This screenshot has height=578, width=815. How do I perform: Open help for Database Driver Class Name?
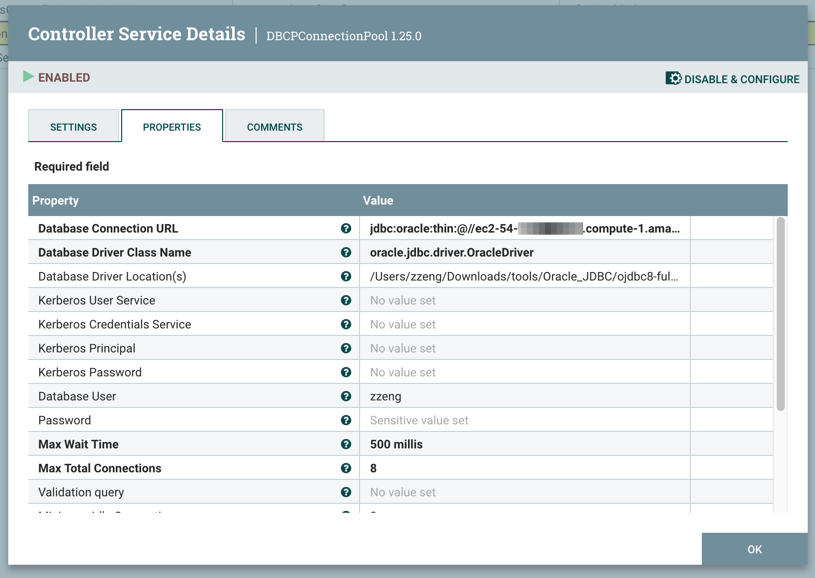tap(345, 252)
